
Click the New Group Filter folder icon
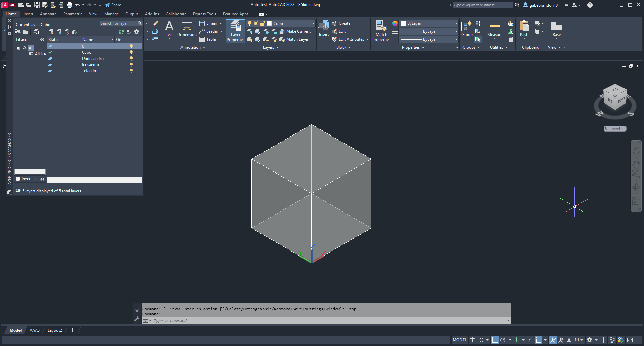(26, 32)
